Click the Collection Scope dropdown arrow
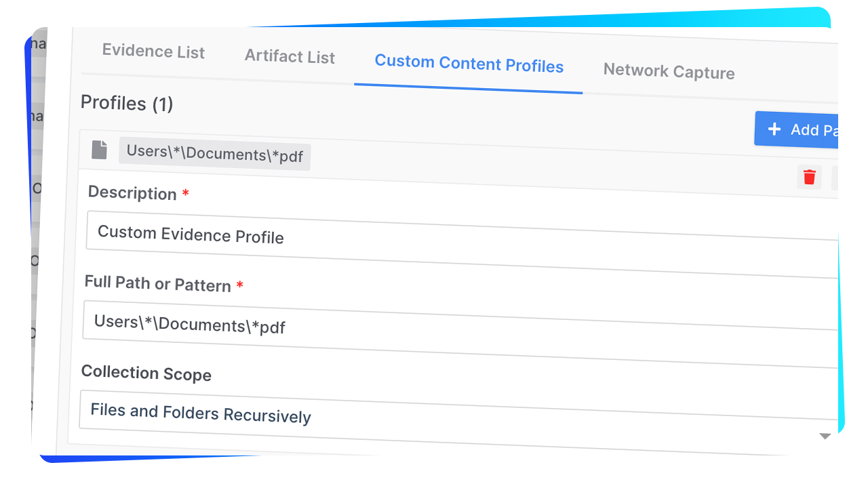 point(825,436)
